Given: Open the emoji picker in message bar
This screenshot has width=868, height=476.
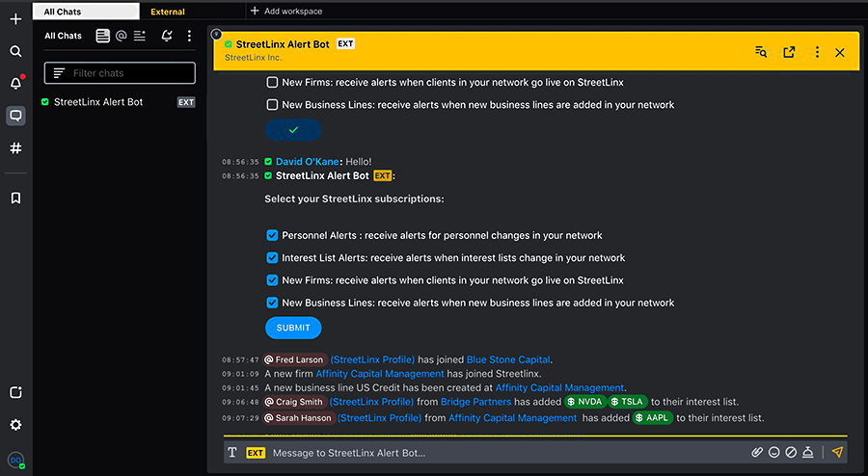Looking at the screenshot, I should coord(774,452).
